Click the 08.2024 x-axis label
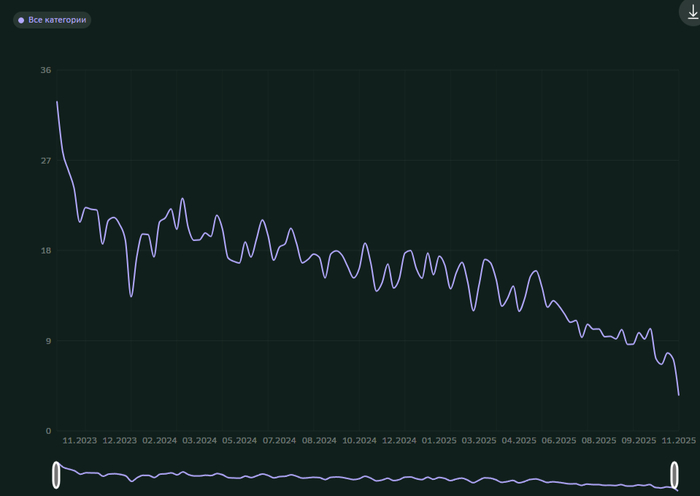The image size is (700, 496). point(319,440)
